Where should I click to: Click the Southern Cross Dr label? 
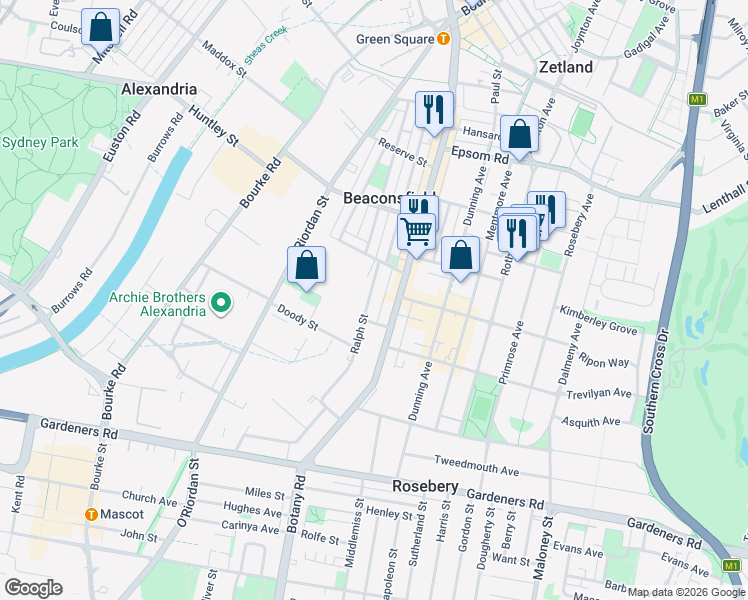[x=654, y=381]
